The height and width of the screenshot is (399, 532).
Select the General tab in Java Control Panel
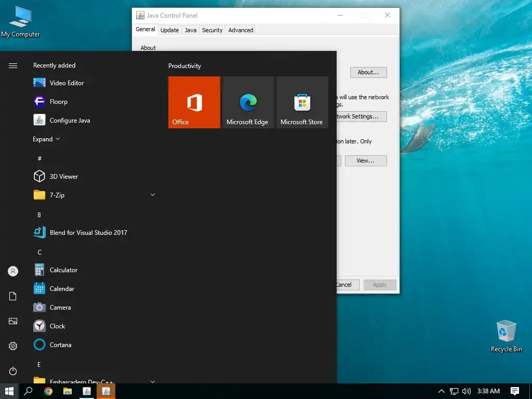[145, 29]
